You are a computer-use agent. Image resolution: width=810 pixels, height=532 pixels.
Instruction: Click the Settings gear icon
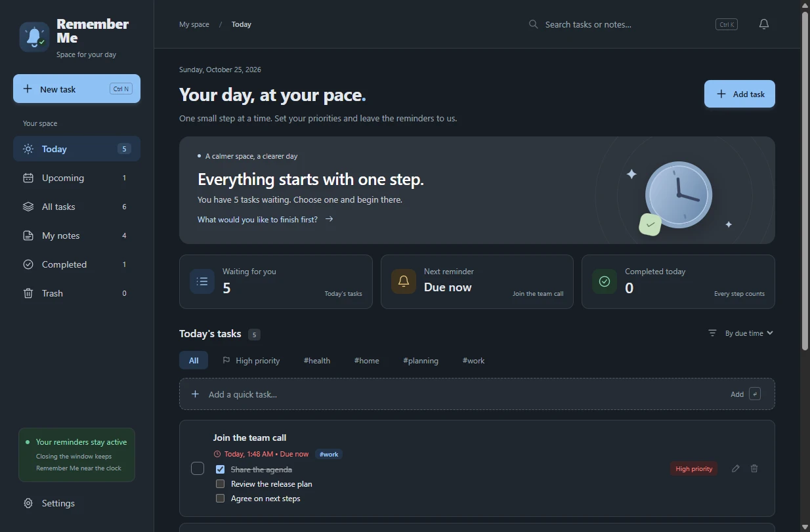[28, 503]
